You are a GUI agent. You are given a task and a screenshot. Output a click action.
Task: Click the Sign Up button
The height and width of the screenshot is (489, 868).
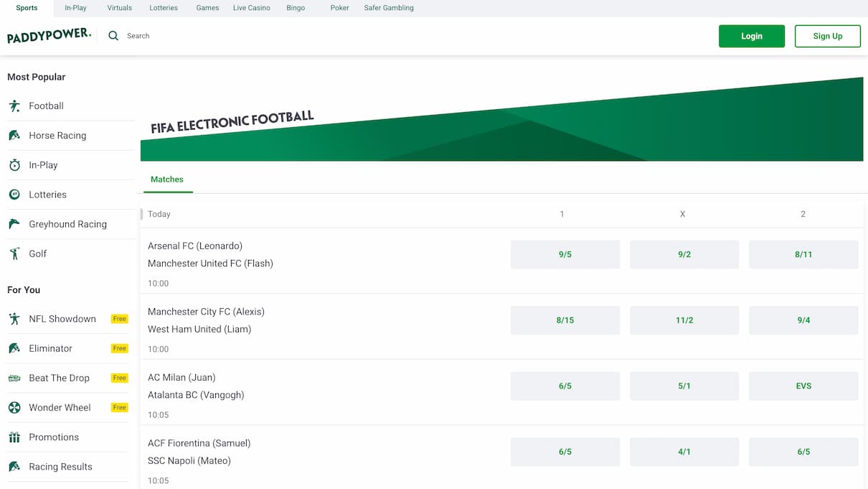click(x=827, y=37)
